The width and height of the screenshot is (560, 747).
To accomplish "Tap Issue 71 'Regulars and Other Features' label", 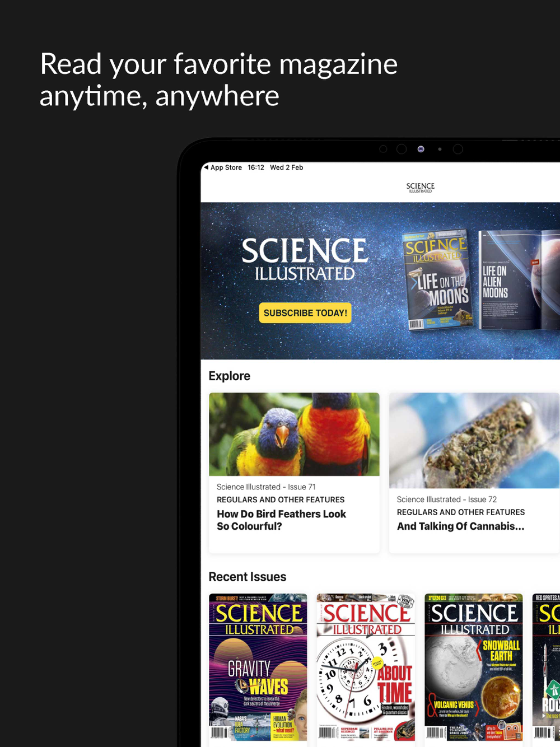I will 281,499.
